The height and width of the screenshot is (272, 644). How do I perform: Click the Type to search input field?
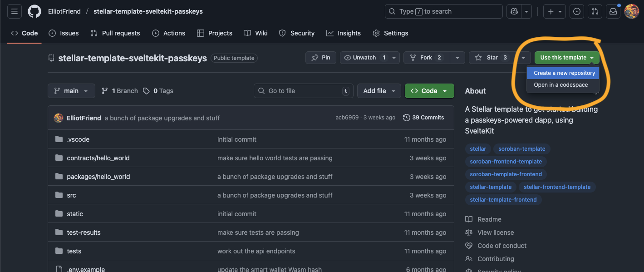click(443, 11)
